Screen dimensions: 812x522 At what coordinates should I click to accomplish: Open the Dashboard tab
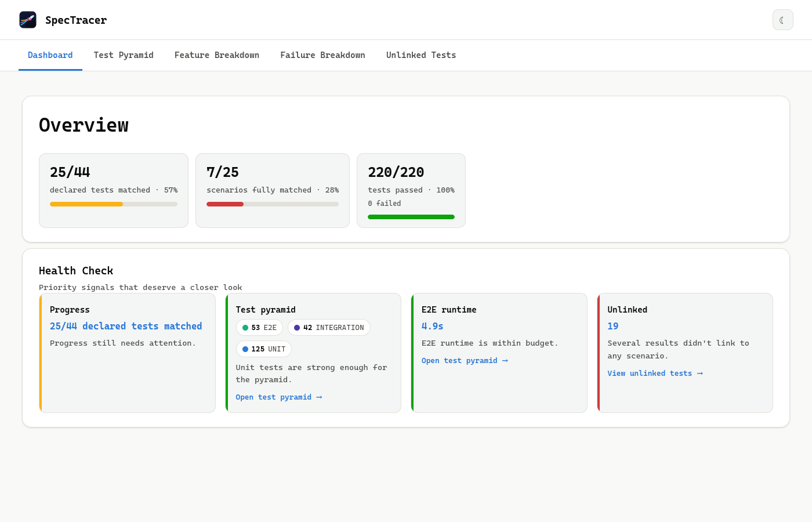[50, 55]
